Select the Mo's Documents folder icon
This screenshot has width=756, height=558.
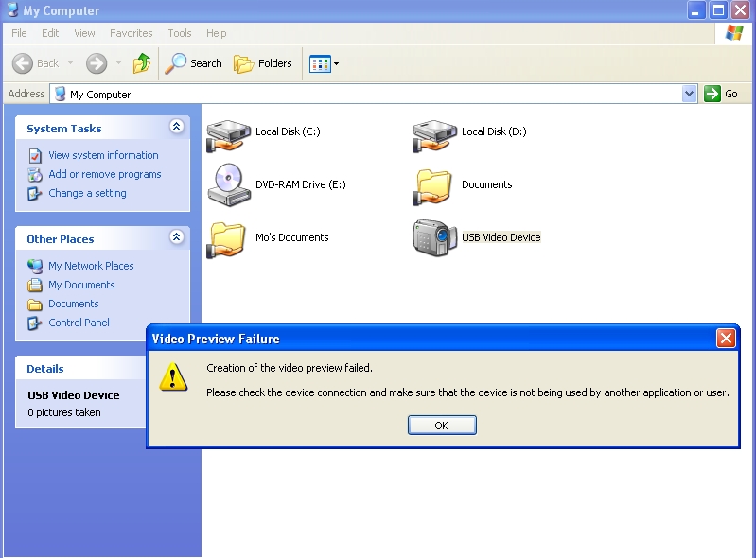point(226,239)
